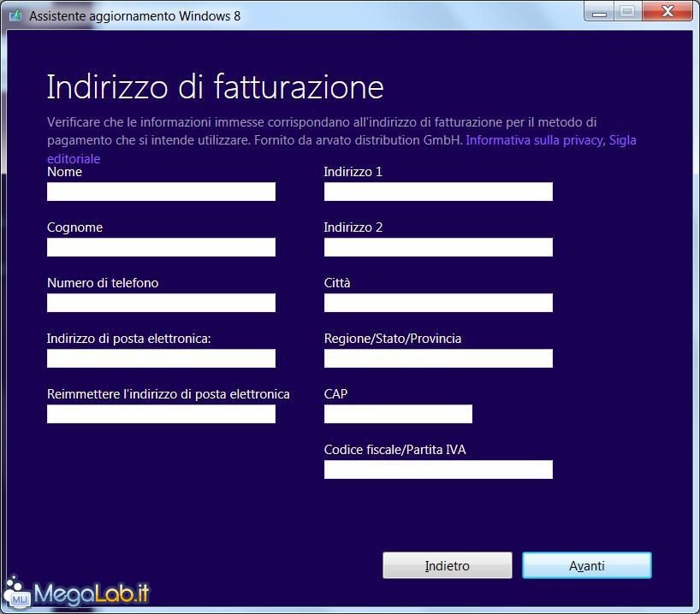The width and height of the screenshot is (700, 614).
Task: Click the Regione/Stato/Provincia label text
Action: click(393, 339)
